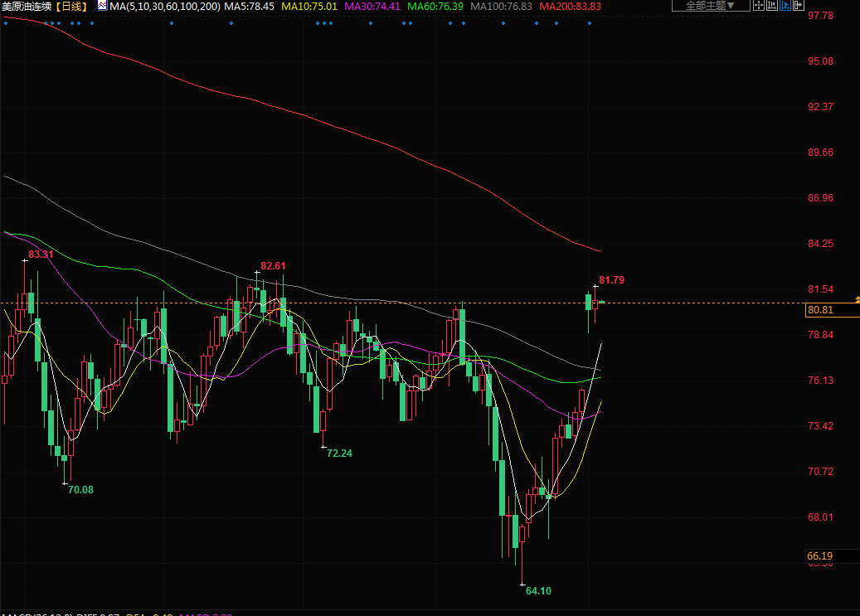Click the second icon right of 全部主题
Image resolution: width=860 pixels, height=616 pixels.
(x=772, y=6)
